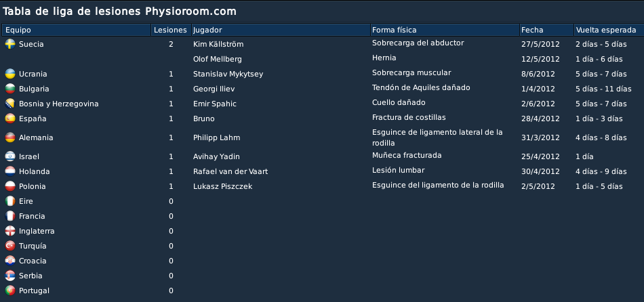Open the Alemania flag icon
644x302 pixels.
click(x=10, y=137)
